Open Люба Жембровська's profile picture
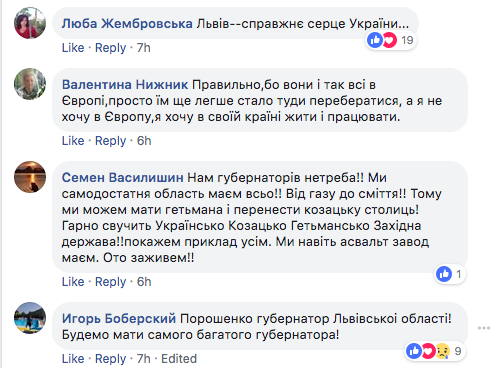 [x=30, y=23]
